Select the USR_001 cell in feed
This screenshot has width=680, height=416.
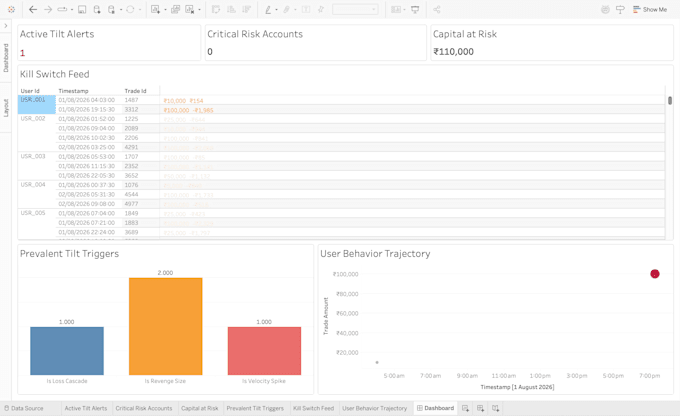(37, 105)
